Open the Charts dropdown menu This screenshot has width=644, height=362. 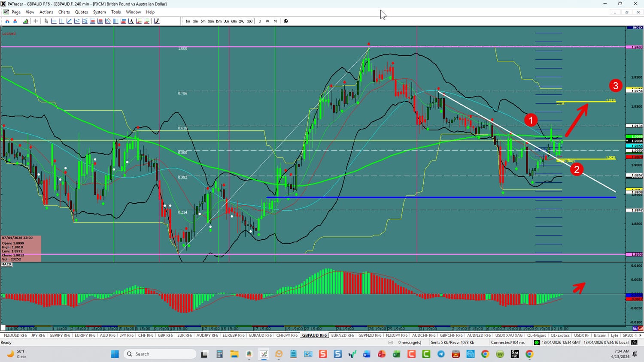coord(64,12)
